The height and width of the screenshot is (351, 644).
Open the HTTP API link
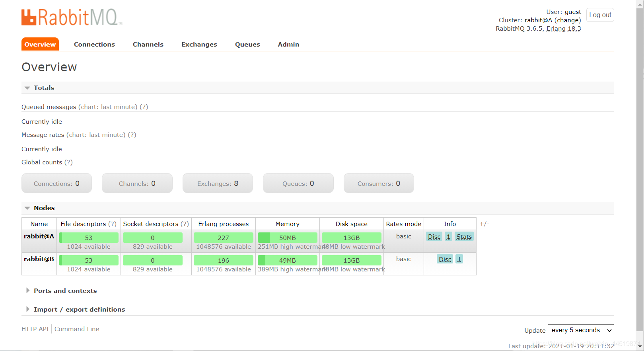tap(35, 329)
